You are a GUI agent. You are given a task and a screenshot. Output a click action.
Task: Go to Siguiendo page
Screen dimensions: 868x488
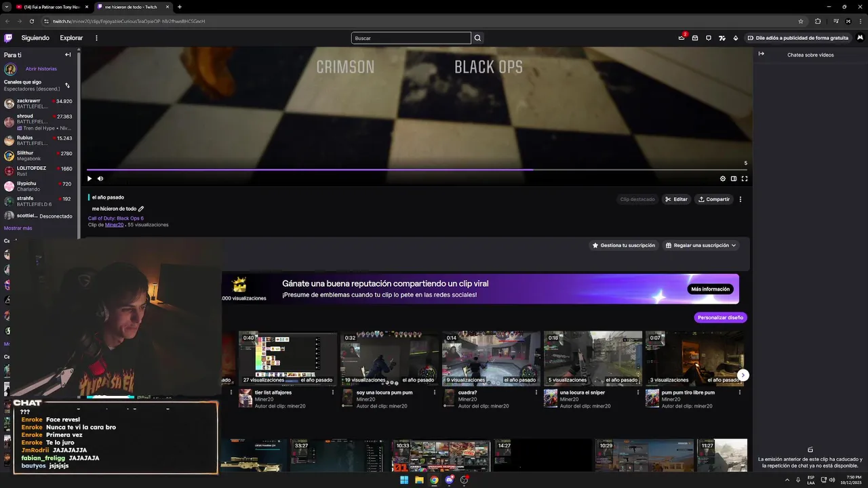(35, 38)
